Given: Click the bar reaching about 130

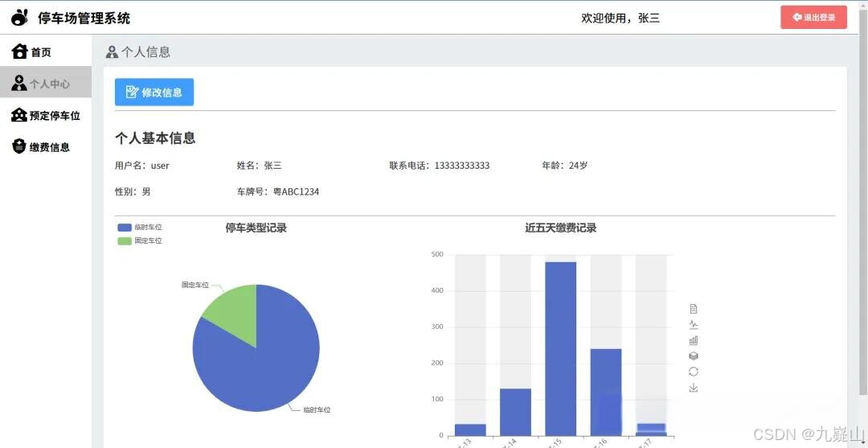Looking at the screenshot, I should [515, 412].
